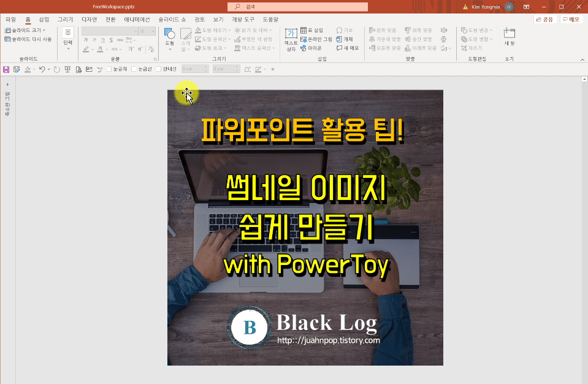Click the 검색 search box
Image resolution: width=588 pixels, height=384 pixels.
click(297, 7)
